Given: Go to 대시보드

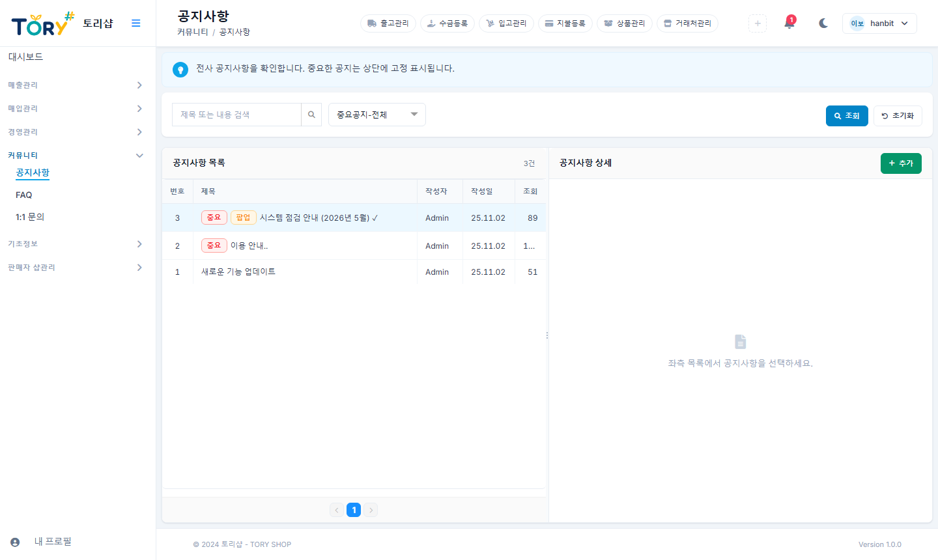Looking at the screenshot, I should click(25, 57).
